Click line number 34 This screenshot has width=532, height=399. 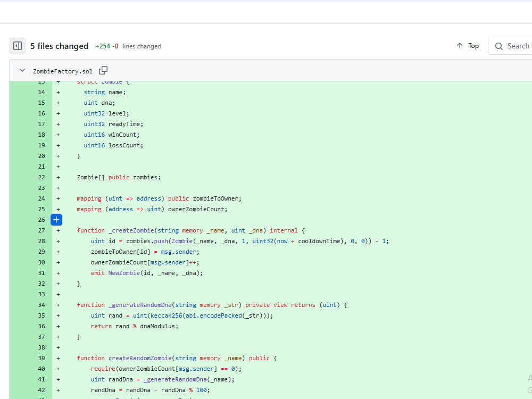(41, 305)
